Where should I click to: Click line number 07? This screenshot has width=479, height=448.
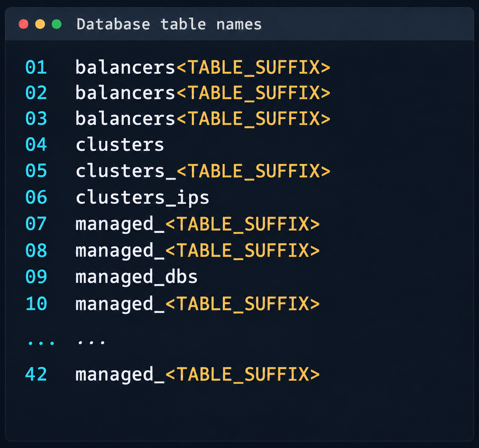(x=36, y=224)
